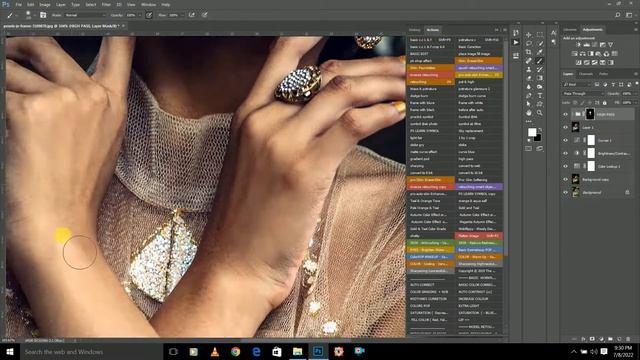Enable airbrush build-up icon
The height and width of the screenshot is (360, 640).
point(191,15)
